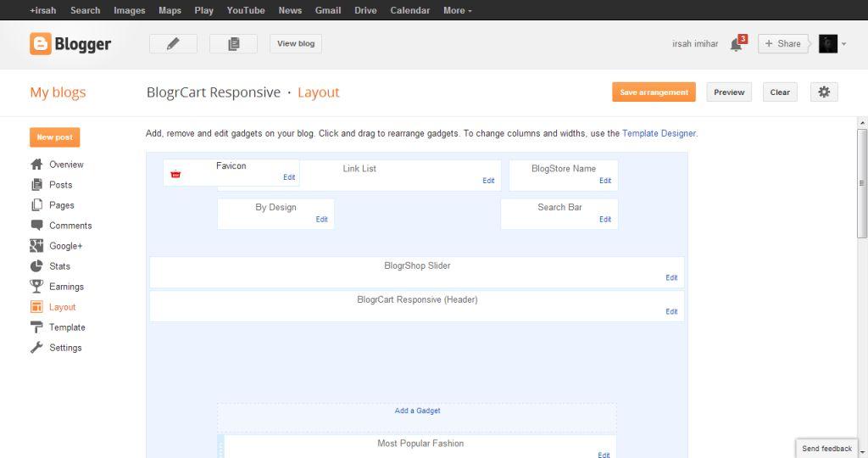Click the pencil create-post icon button
Viewport: 868px width, 458px height.
point(173,44)
